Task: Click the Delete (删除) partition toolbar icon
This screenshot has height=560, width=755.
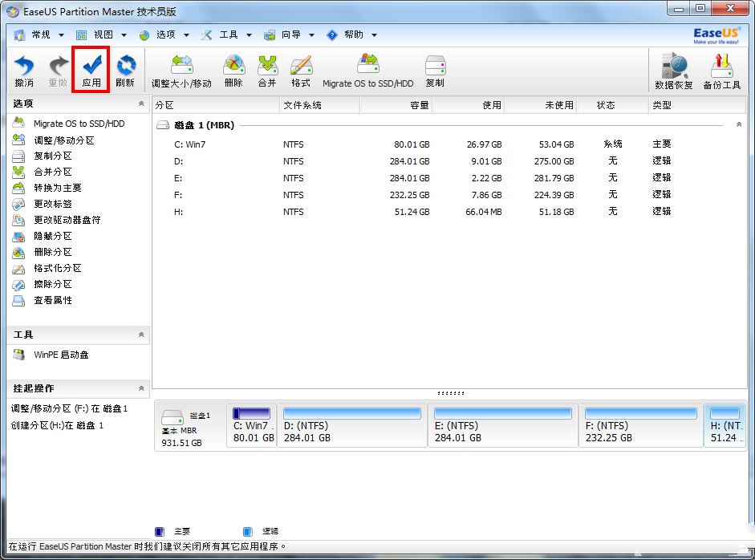Action: tap(233, 71)
